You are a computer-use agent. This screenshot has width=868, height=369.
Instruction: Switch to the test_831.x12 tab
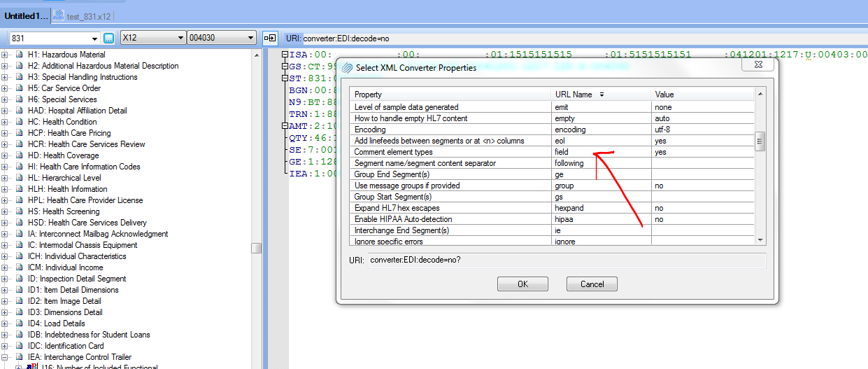click(88, 16)
